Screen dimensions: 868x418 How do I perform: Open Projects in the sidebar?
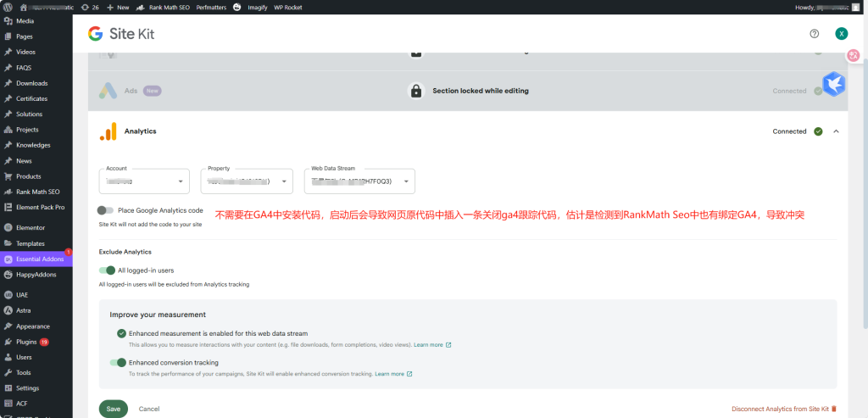click(x=36, y=130)
